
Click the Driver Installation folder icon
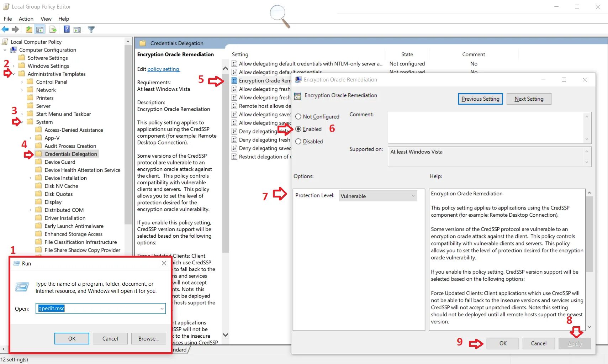(x=39, y=218)
